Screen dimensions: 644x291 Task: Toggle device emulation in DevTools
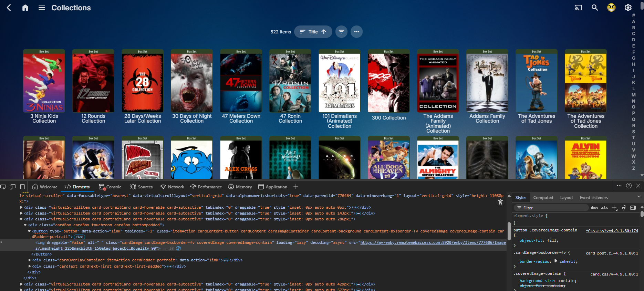point(13,187)
